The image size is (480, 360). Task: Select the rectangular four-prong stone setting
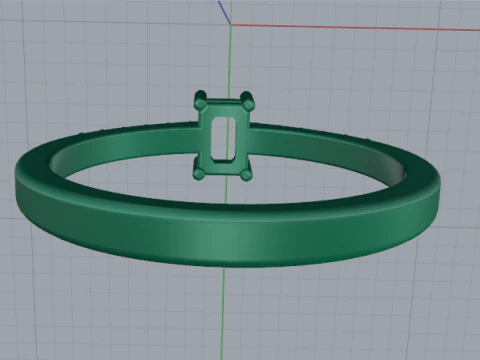tap(224, 136)
